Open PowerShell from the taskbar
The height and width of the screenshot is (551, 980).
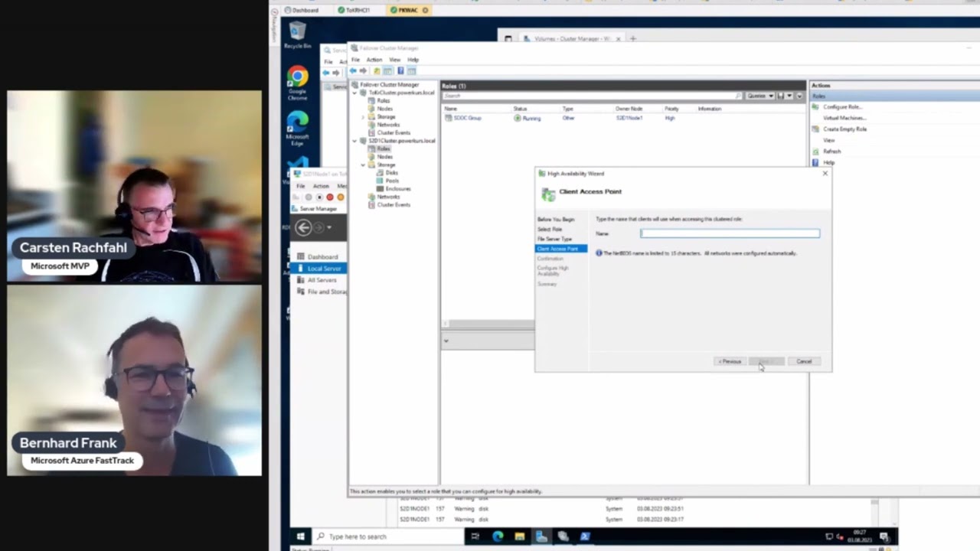tap(585, 536)
